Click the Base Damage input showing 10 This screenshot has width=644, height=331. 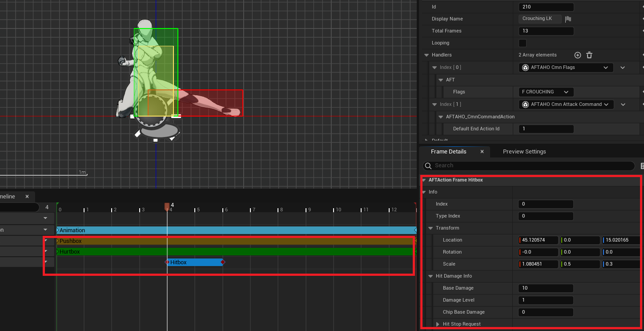(546, 288)
